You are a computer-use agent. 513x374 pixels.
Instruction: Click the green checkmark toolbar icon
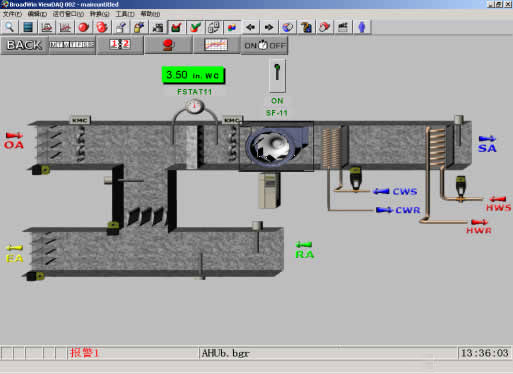pyautogui.click(x=195, y=27)
